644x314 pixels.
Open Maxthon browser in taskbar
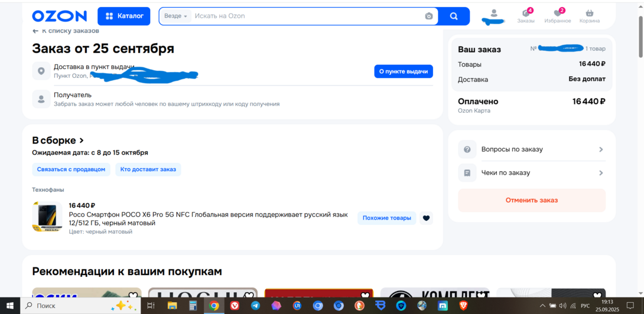(x=443, y=306)
